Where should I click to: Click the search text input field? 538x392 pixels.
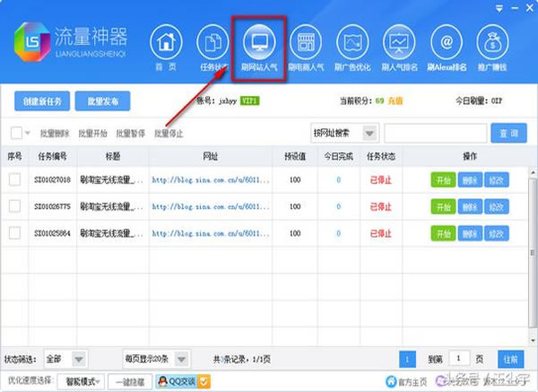pos(435,134)
